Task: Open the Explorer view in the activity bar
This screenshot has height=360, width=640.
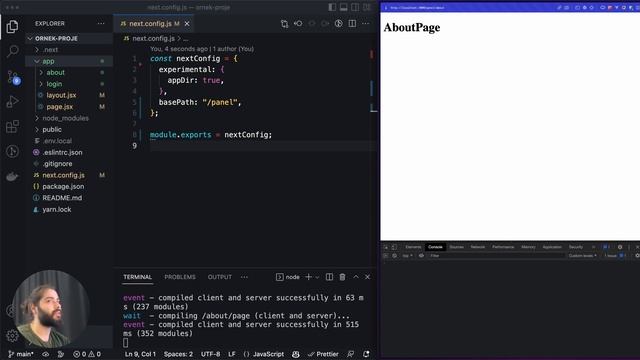Action: [12, 27]
